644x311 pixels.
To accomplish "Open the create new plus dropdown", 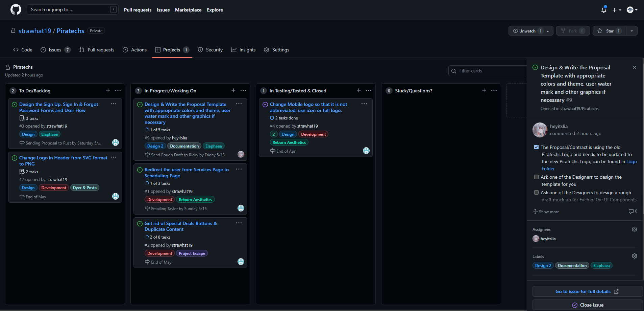I will (x=617, y=10).
